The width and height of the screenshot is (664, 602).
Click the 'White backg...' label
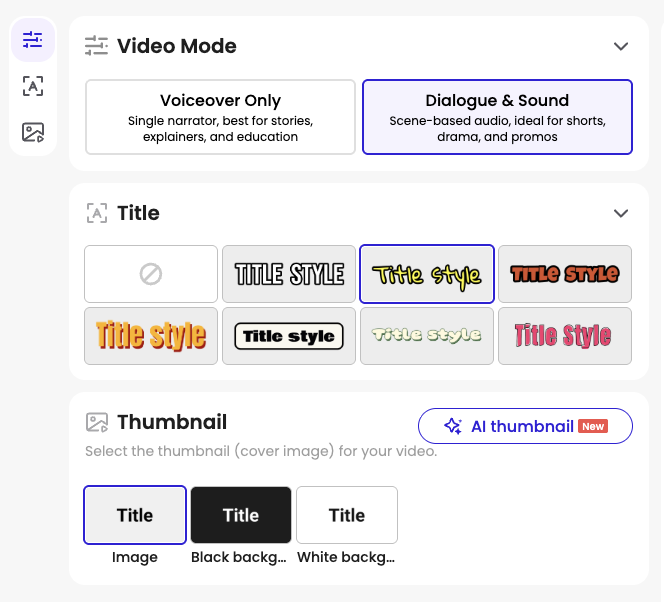[346, 557]
